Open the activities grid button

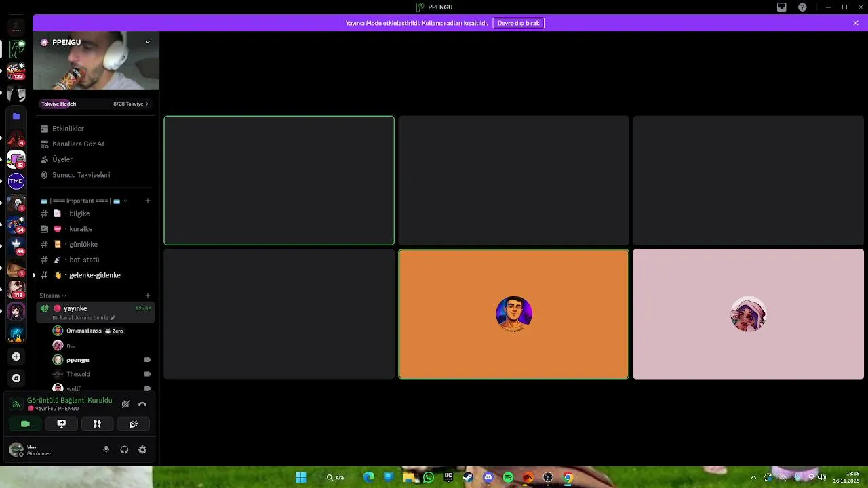[97, 424]
